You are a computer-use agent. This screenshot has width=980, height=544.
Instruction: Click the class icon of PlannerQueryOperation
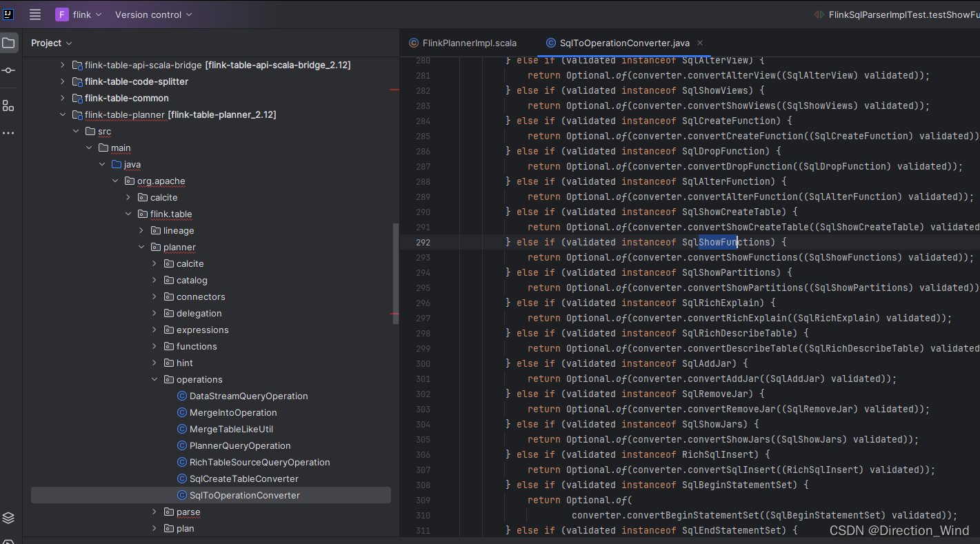coord(182,445)
